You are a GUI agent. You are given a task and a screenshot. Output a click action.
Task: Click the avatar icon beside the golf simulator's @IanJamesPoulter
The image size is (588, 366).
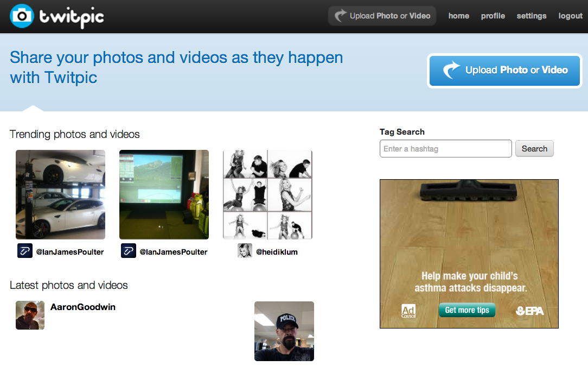click(128, 251)
